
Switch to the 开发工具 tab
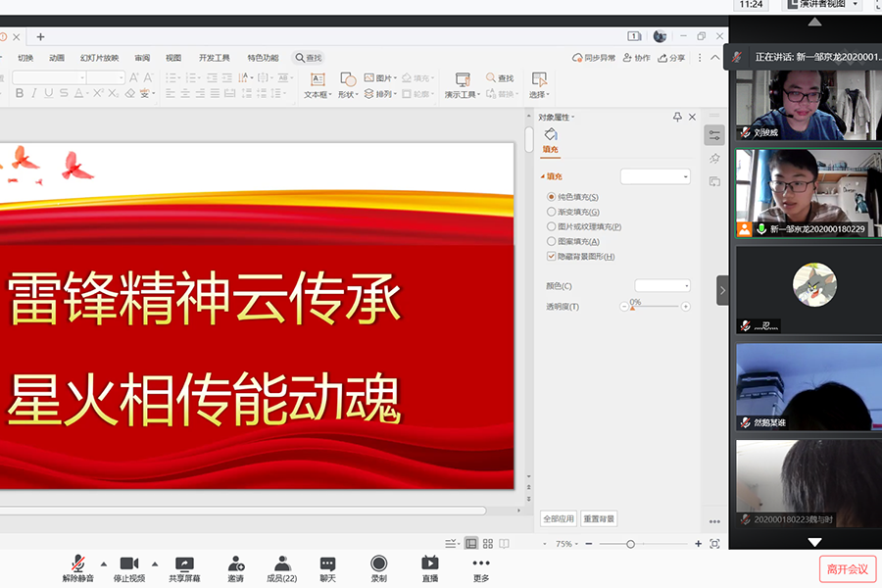click(x=214, y=58)
